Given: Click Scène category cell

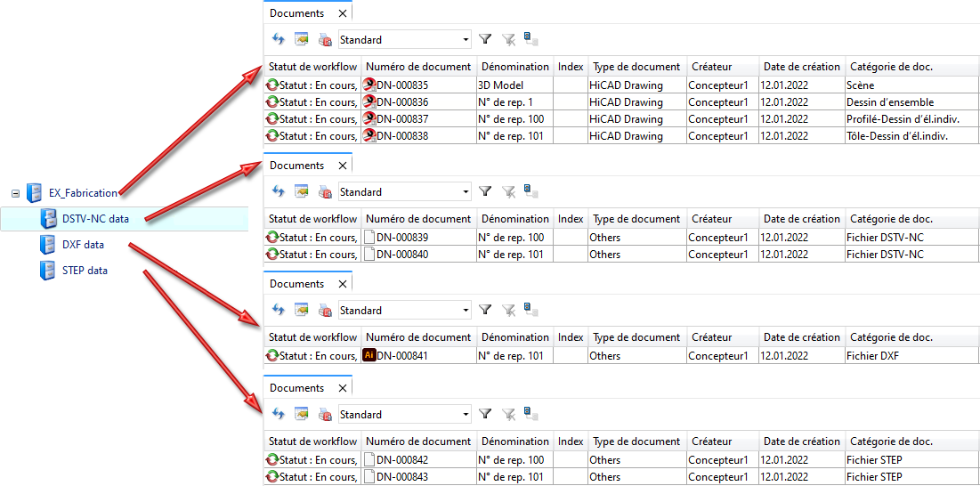Looking at the screenshot, I should pos(911,85).
